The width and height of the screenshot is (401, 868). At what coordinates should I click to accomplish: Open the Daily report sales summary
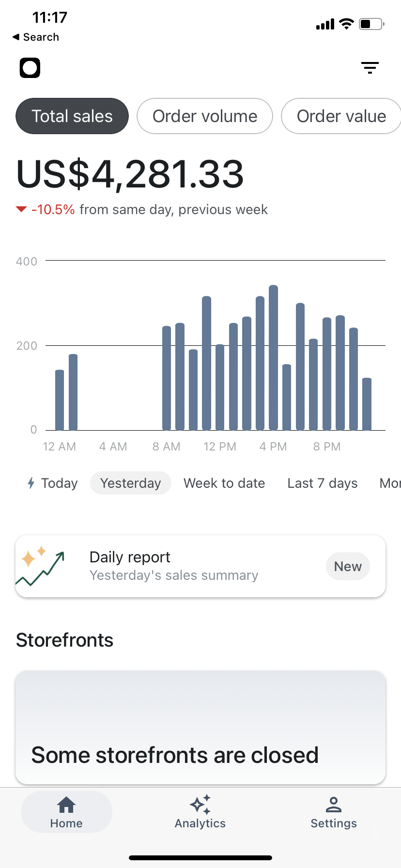coord(174,566)
